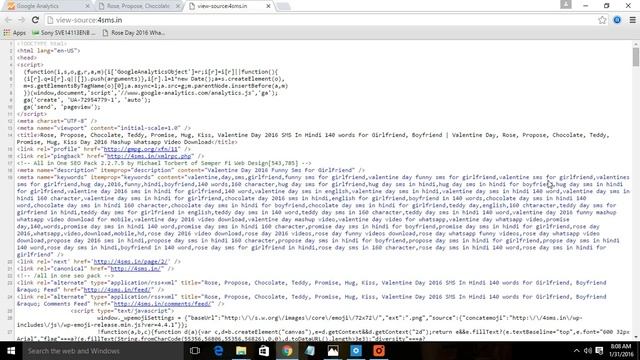Open the Windows Store taskbar icon

(x=264, y=351)
